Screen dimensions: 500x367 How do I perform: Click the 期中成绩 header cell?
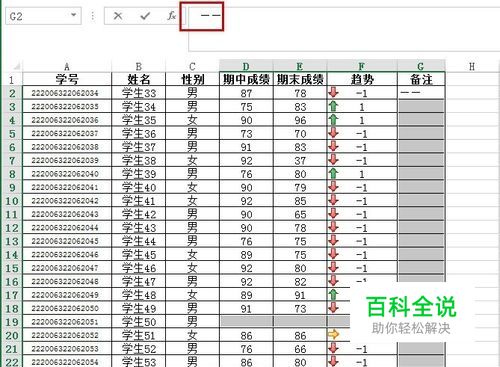246,79
